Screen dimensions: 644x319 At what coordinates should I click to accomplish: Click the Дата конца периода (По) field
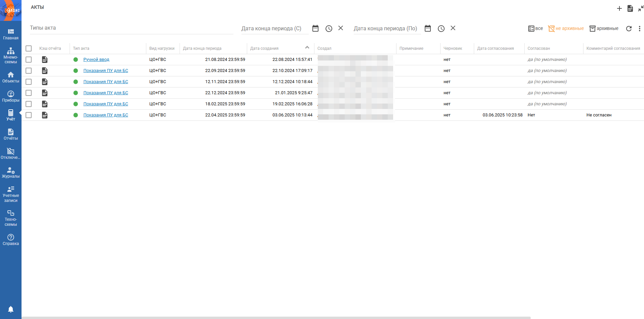tap(386, 29)
